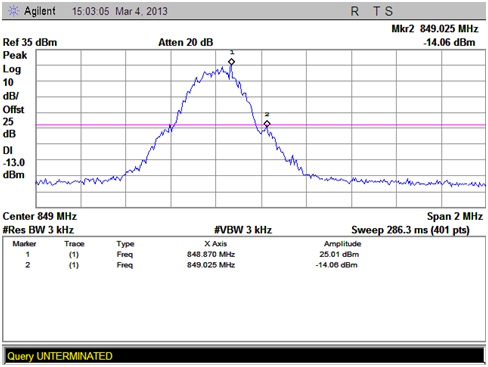Click the '-14.06 dBm' cell in marker table
The width and height of the screenshot is (488, 367).
337,265
